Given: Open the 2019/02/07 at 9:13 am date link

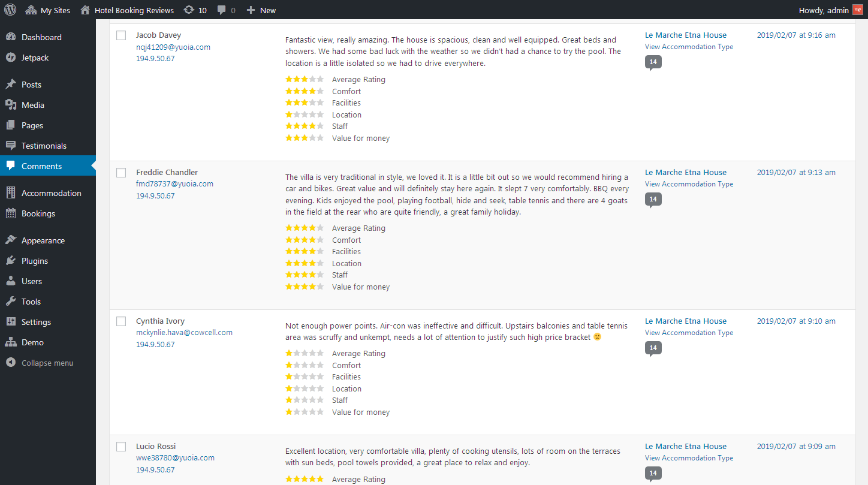Looking at the screenshot, I should coord(796,173).
